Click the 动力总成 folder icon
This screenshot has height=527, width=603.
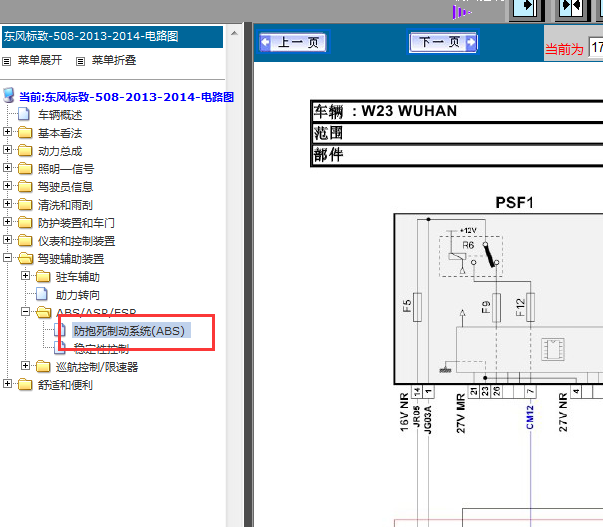pos(25,150)
